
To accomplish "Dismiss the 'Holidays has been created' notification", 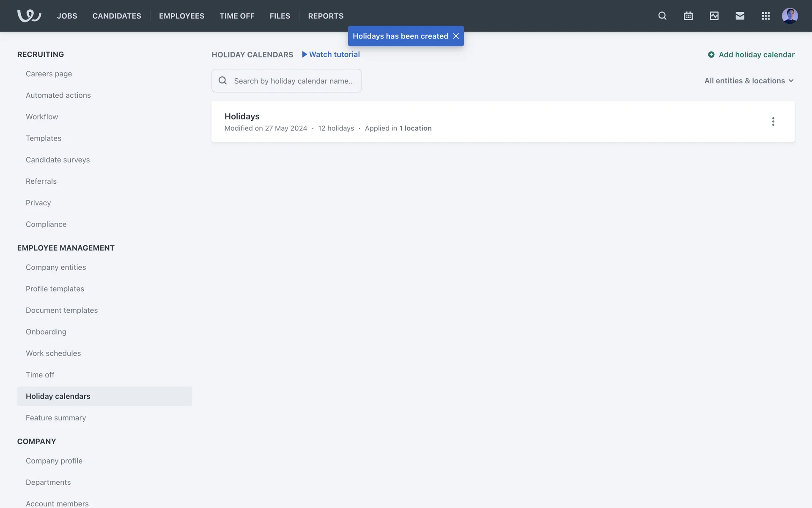I will pos(456,36).
